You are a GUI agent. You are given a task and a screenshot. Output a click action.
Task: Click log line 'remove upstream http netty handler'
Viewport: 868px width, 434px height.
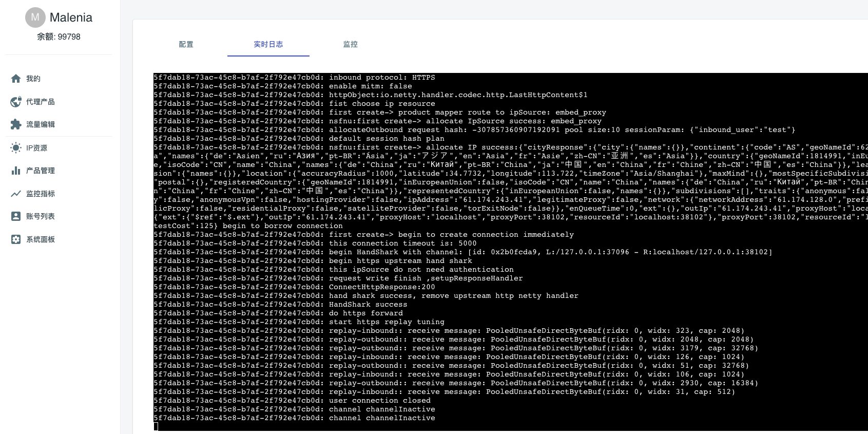pyautogui.click(x=366, y=296)
